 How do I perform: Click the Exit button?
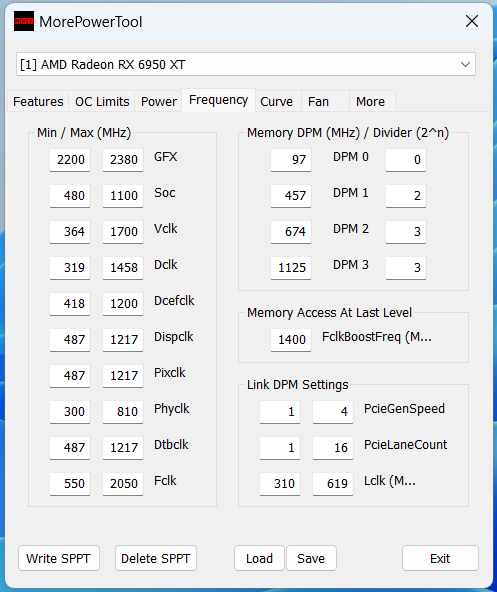tap(440, 558)
